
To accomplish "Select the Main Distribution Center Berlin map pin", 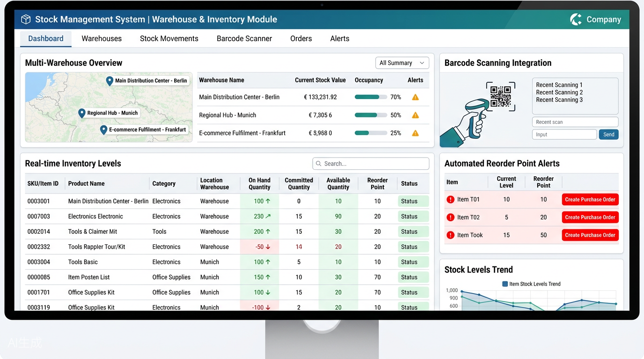I will coord(110,81).
